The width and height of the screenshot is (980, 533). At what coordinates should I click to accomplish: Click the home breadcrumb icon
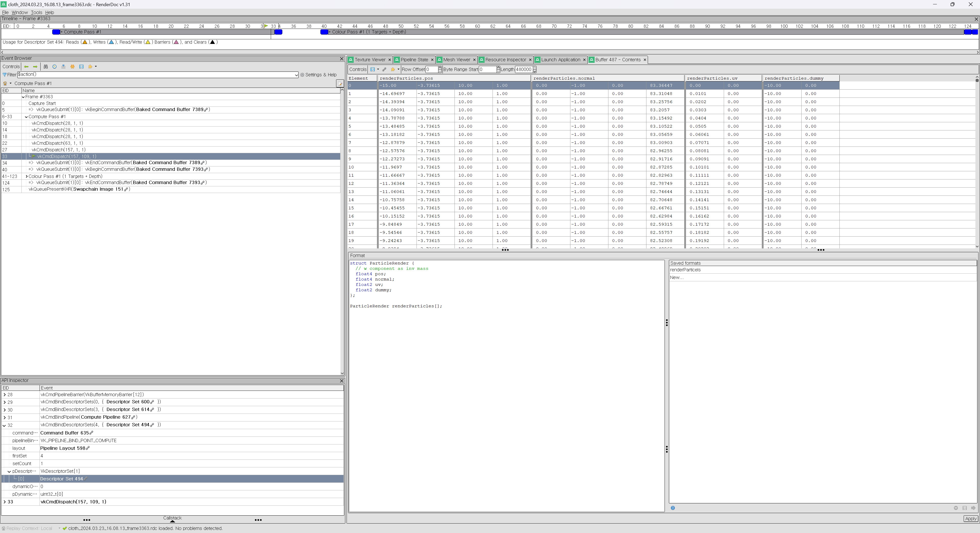tap(5, 83)
